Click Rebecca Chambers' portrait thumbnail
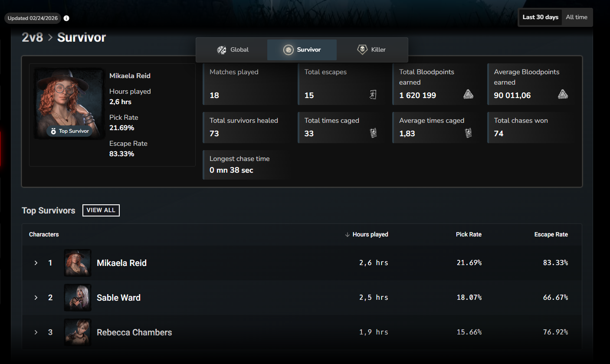This screenshot has width=610, height=364. tap(78, 332)
